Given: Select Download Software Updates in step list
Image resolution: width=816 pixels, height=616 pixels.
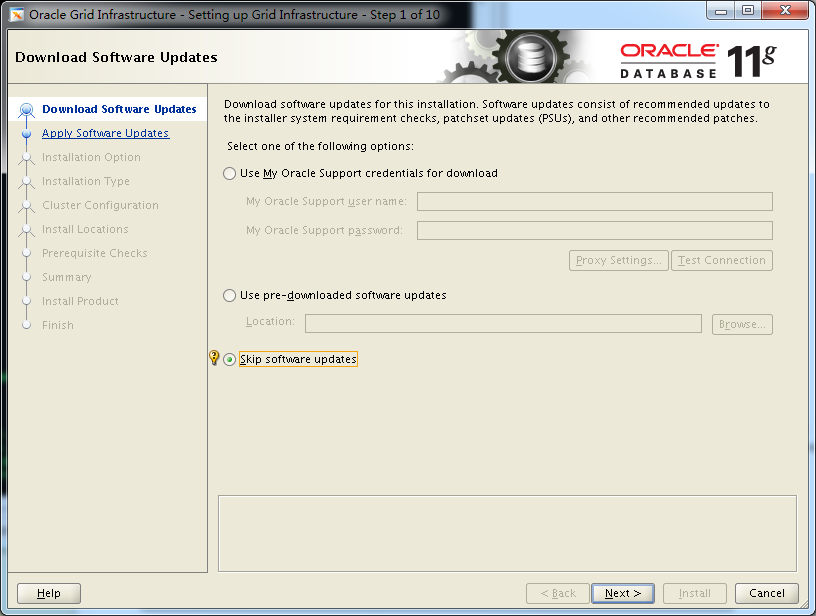Looking at the screenshot, I should point(119,109).
